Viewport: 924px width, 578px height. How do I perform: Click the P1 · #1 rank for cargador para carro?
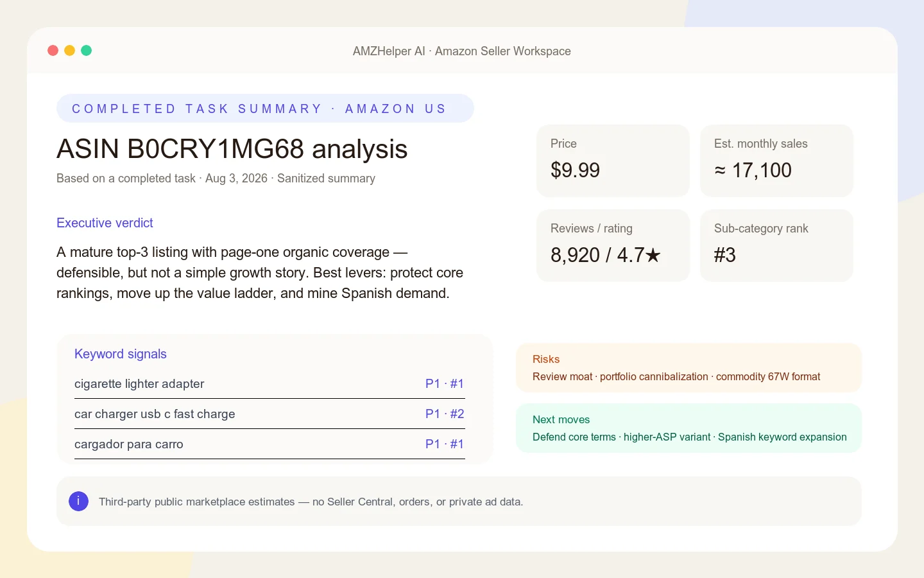click(x=445, y=444)
